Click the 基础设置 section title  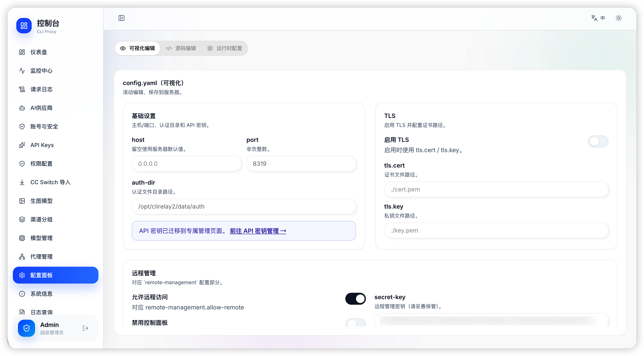(144, 116)
